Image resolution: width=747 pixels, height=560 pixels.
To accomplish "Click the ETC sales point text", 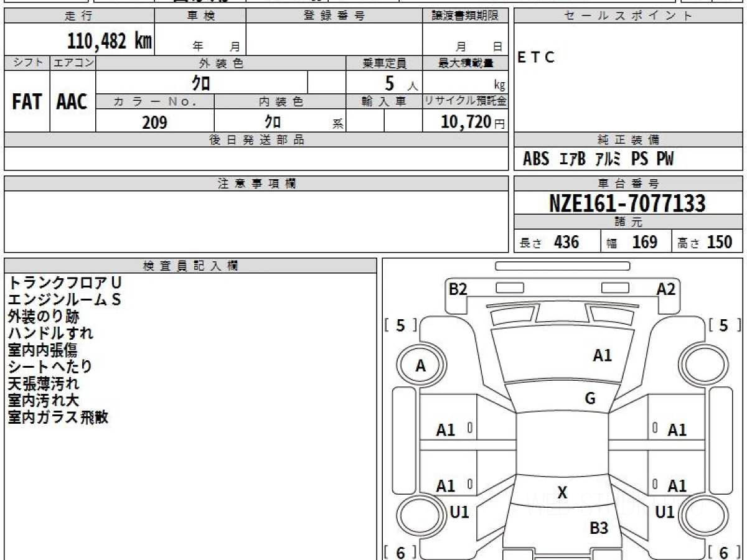I will (x=536, y=57).
